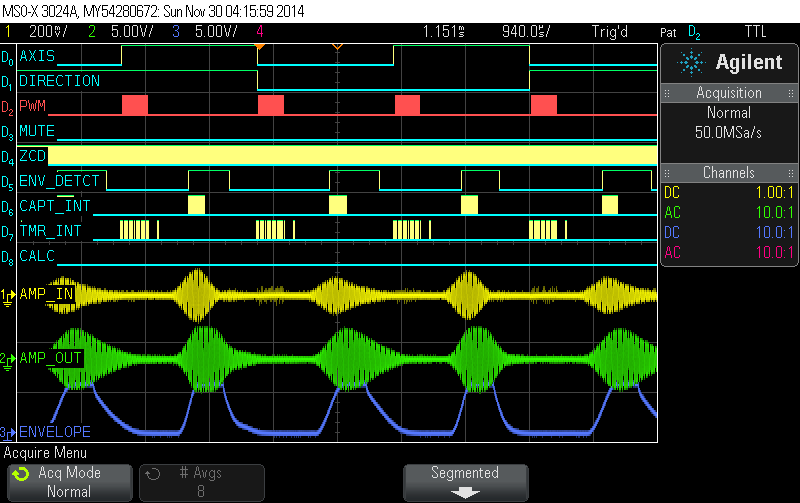Click the hollow orange time reference marker
Image resolution: width=800 pixels, height=503 pixels.
337,47
